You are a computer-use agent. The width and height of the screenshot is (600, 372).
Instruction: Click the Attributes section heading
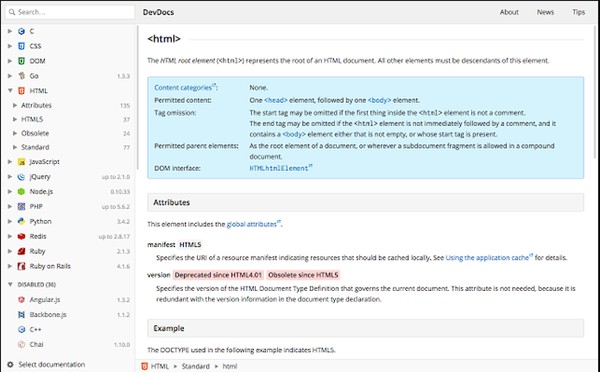point(365,202)
